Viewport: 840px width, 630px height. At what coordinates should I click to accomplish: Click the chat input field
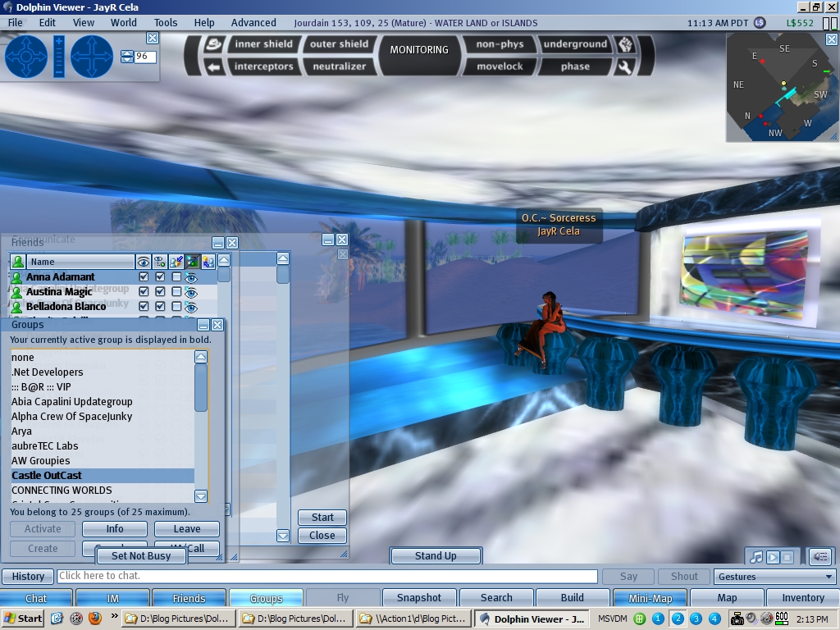[x=327, y=576]
